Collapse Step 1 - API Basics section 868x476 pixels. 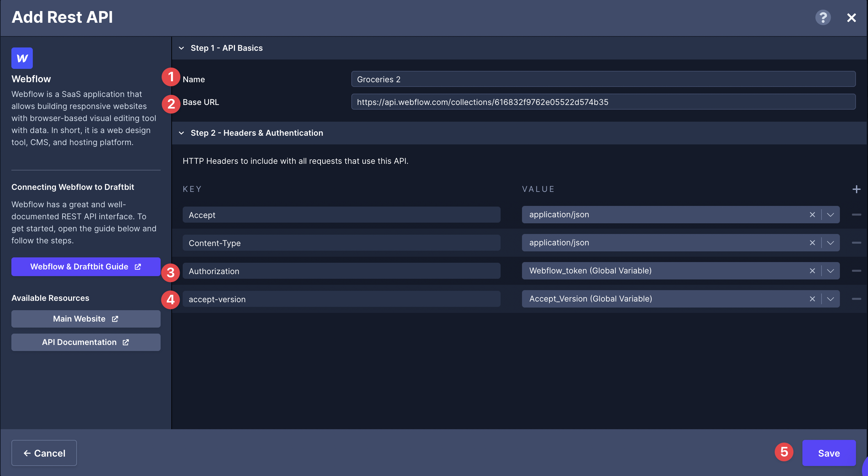click(181, 48)
